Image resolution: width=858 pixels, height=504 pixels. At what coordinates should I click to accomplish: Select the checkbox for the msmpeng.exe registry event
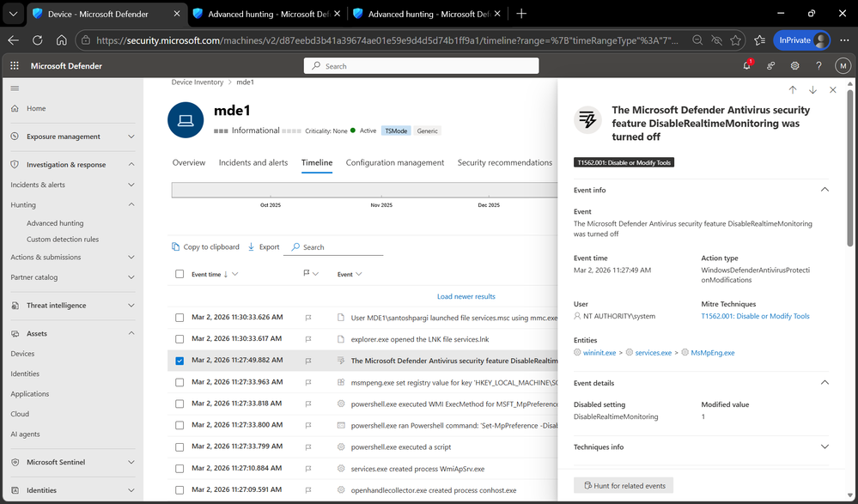click(x=180, y=381)
